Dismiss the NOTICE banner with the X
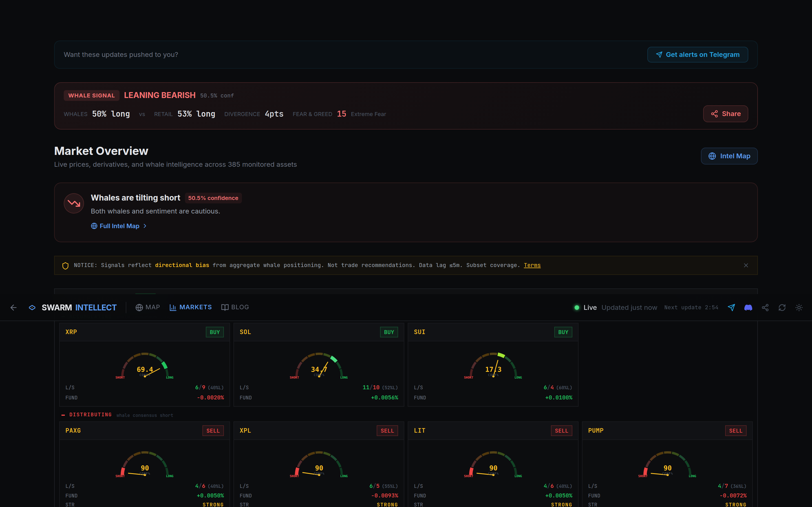The width and height of the screenshot is (812, 507). 746,265
